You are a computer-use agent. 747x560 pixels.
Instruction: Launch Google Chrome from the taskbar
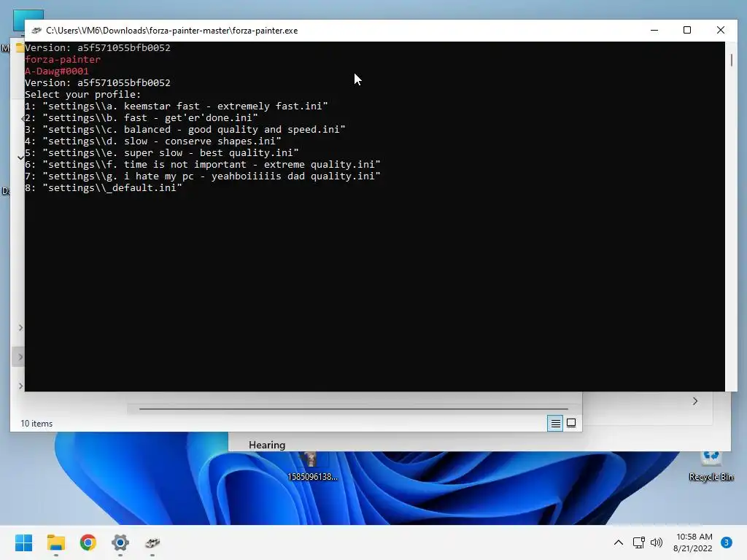coord(88,542)
